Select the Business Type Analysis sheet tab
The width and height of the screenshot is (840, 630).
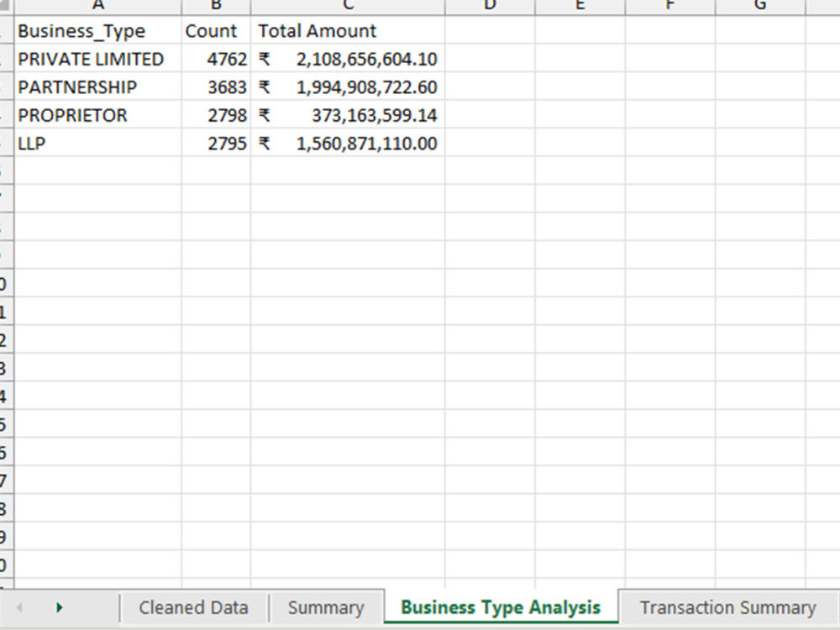[501, 607]
